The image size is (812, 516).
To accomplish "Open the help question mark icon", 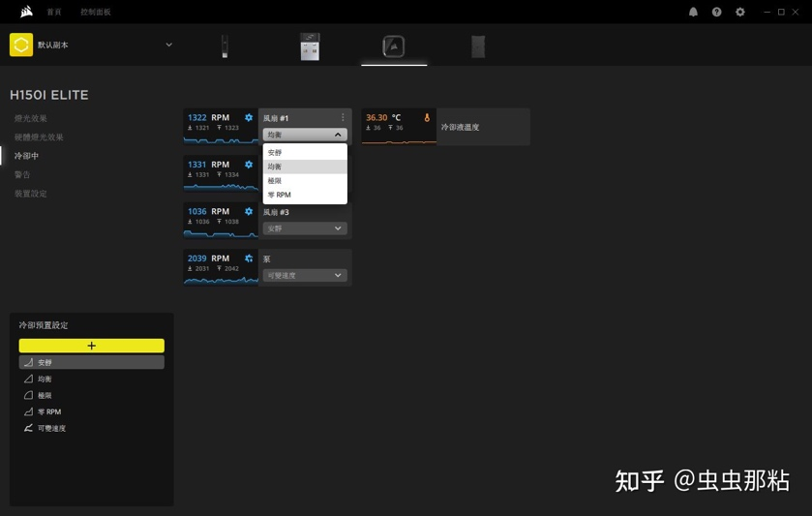I will click(x=716, y=12).
